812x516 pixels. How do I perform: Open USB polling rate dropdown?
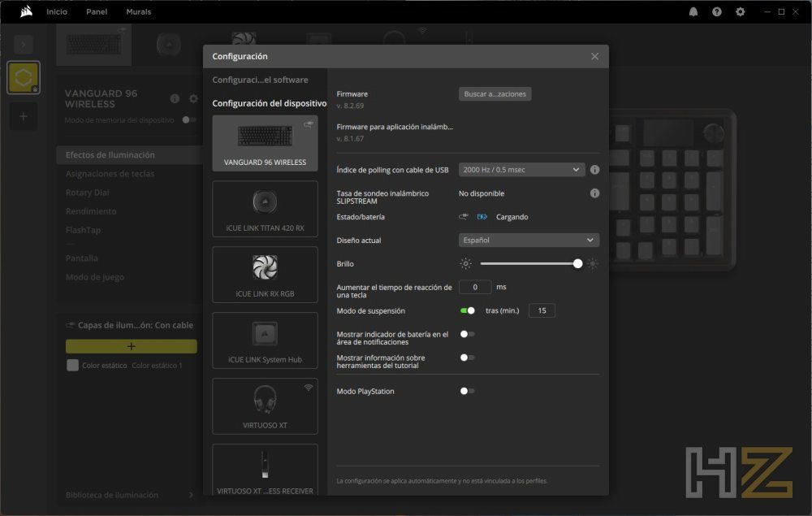(x=521, y=169)
